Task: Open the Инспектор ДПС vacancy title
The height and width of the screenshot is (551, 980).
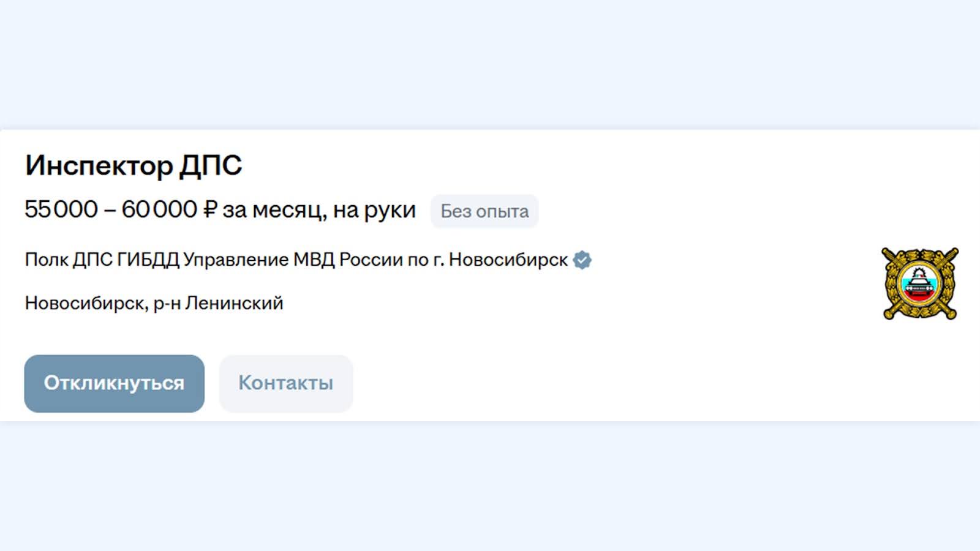Action: click(134, 165)
